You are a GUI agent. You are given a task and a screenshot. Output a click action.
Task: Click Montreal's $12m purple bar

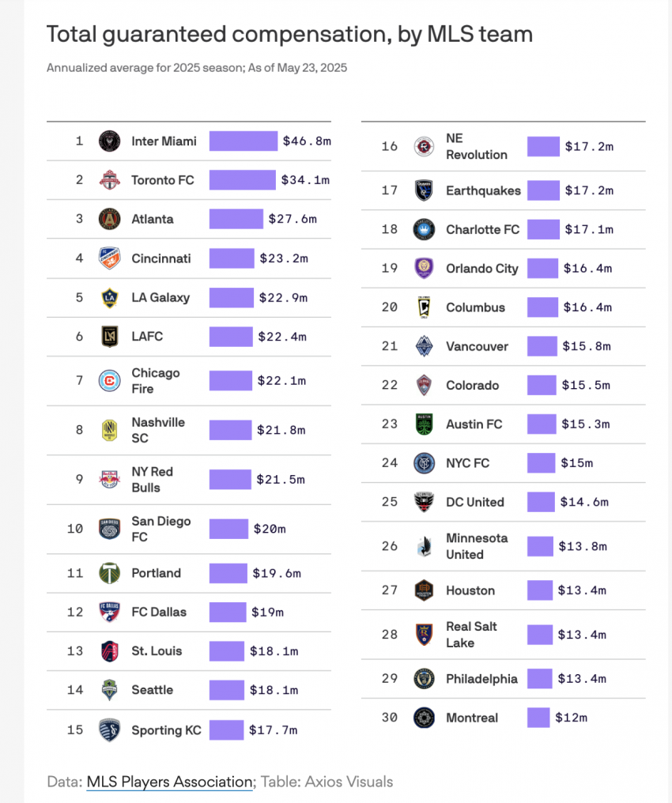pyautogui.click(x=538, y=718)
